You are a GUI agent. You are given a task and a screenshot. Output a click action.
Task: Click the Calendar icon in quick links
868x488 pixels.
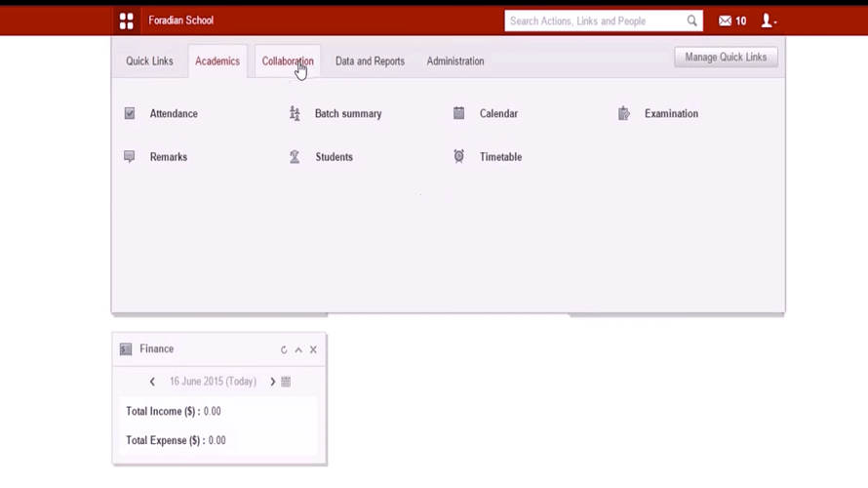point(458,113)
